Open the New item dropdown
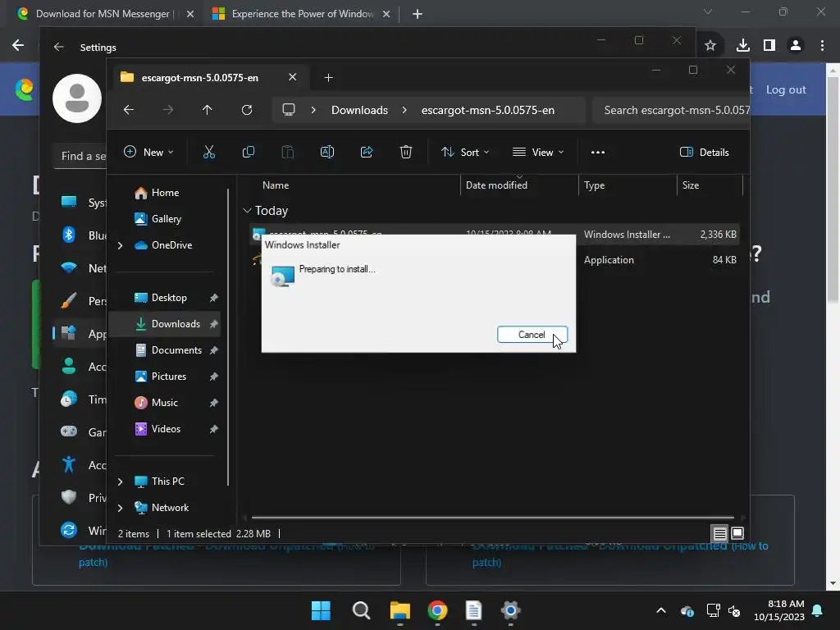Screen dimensions: 840x630 click(148, 152)
